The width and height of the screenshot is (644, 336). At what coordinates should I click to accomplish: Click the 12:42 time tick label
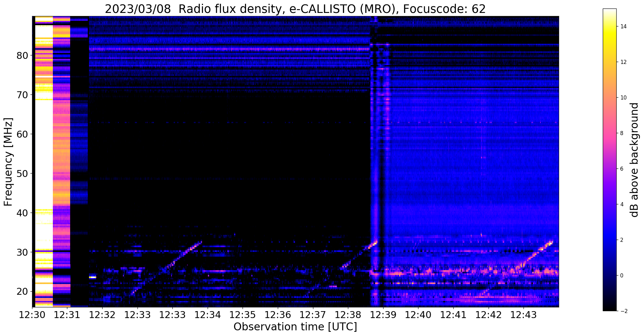coord(488,315)
